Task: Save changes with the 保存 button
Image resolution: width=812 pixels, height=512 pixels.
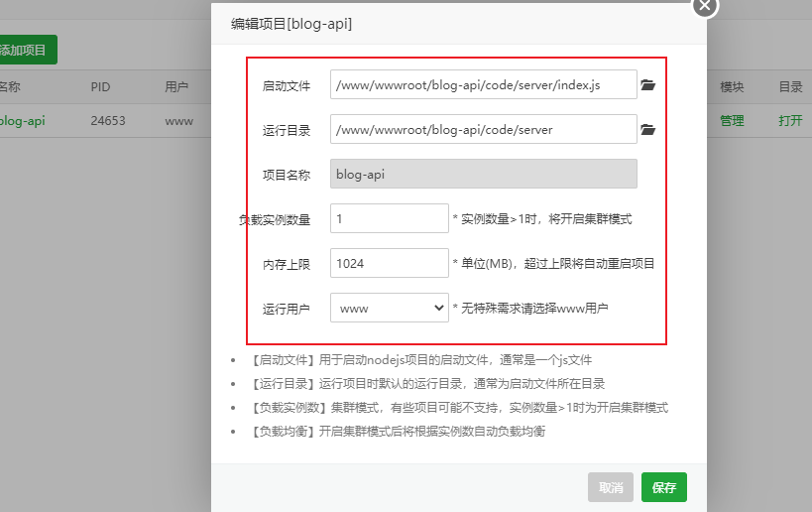Action: point(663,487)
